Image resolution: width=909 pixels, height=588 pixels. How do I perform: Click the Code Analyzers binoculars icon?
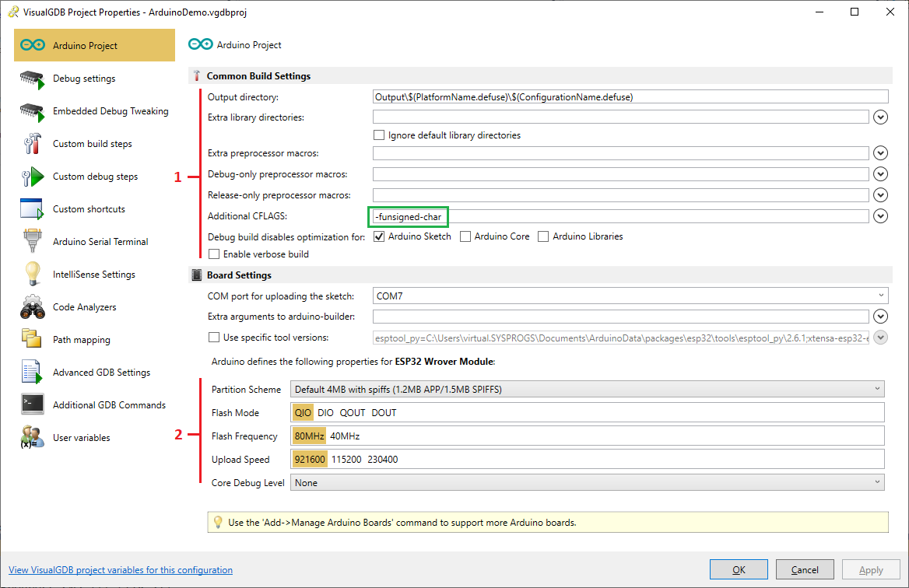click(x=33, y=307)
